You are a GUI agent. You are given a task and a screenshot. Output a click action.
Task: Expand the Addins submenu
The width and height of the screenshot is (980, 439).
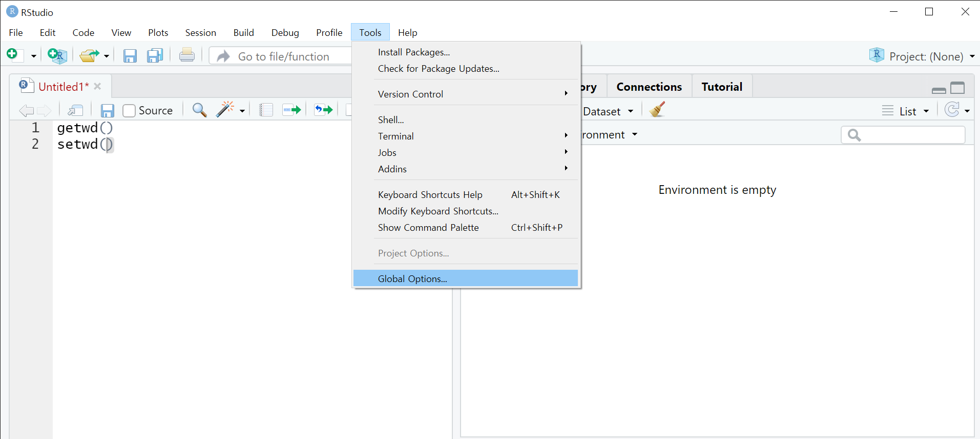tap(466, 169)
